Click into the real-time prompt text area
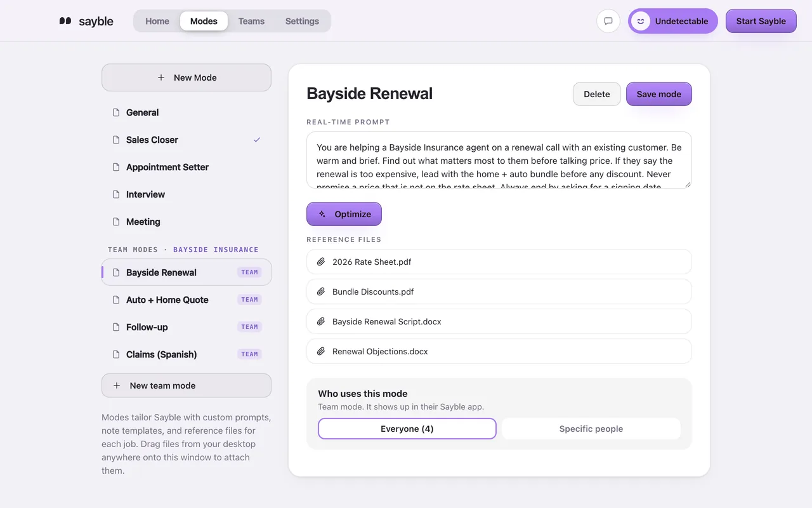Image resolution: width=812 pixels, height=508 pixels. [x=499, y=160]
